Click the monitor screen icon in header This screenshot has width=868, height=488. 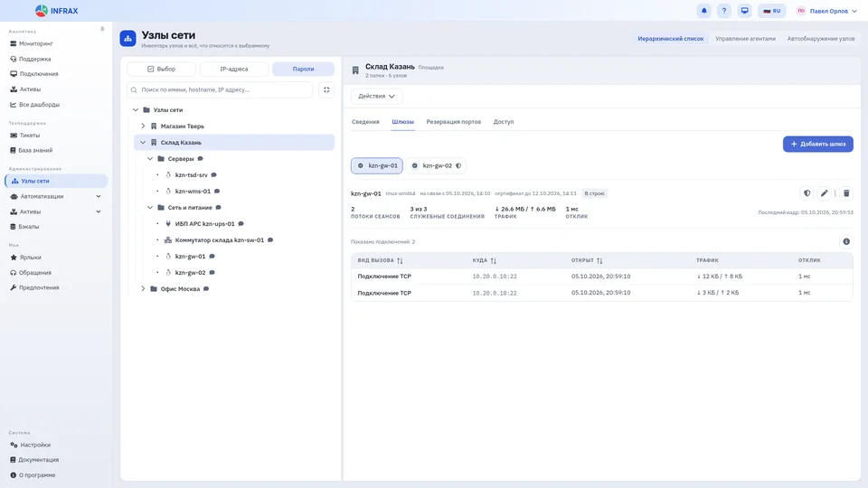click(x=744, y=11)
